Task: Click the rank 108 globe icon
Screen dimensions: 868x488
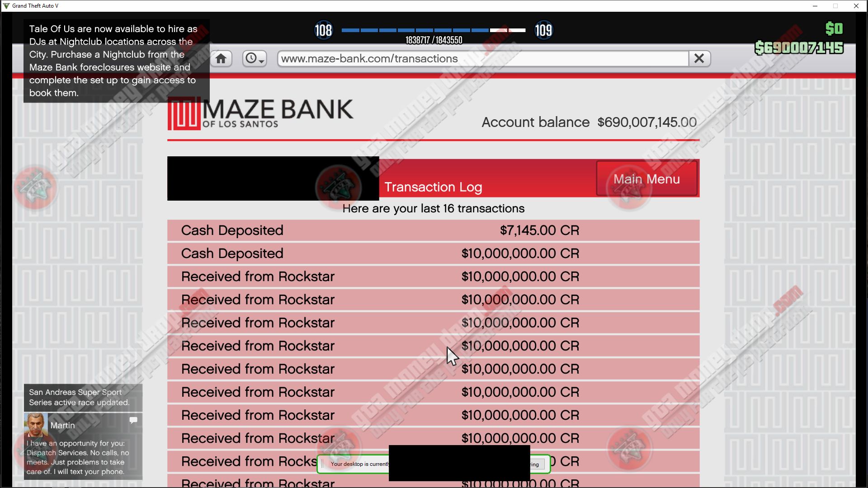Action: 323,30
